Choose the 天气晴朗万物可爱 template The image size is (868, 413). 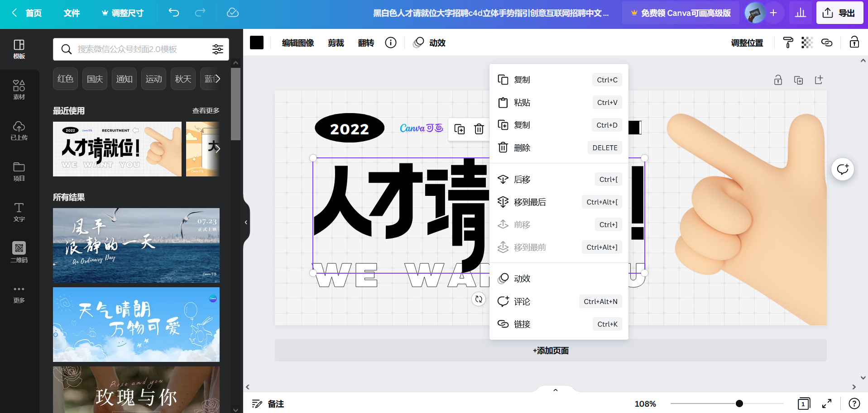click(136, 324)
